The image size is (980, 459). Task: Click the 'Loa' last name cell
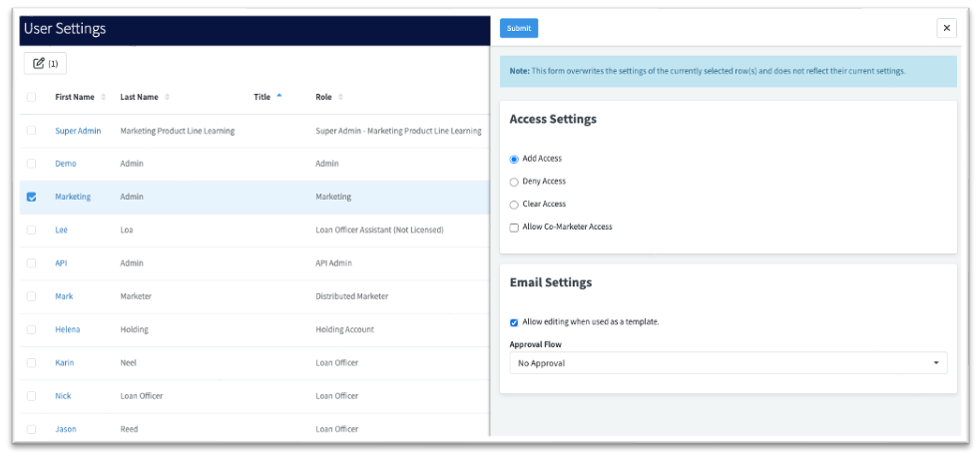(x=127, y=229)
